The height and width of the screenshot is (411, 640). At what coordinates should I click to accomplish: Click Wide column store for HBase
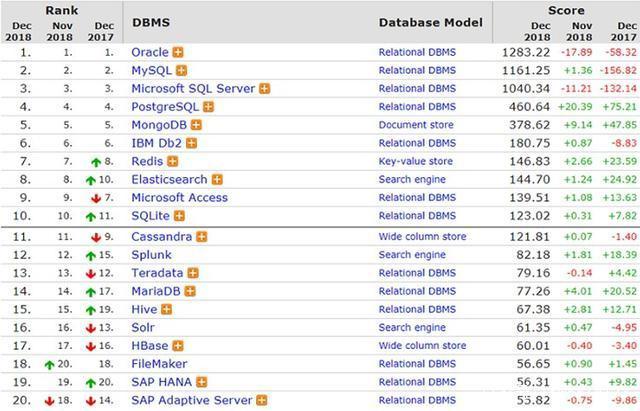pos(421,346)
